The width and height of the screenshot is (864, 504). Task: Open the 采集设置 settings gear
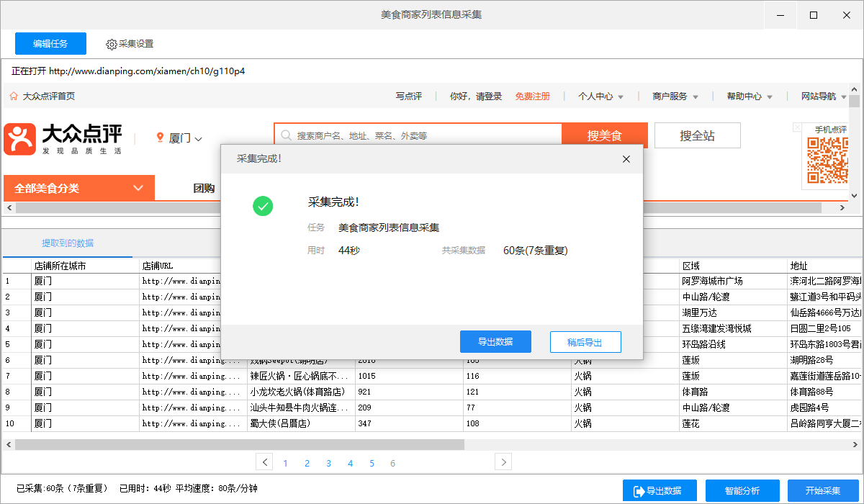[x=112, y=43]
